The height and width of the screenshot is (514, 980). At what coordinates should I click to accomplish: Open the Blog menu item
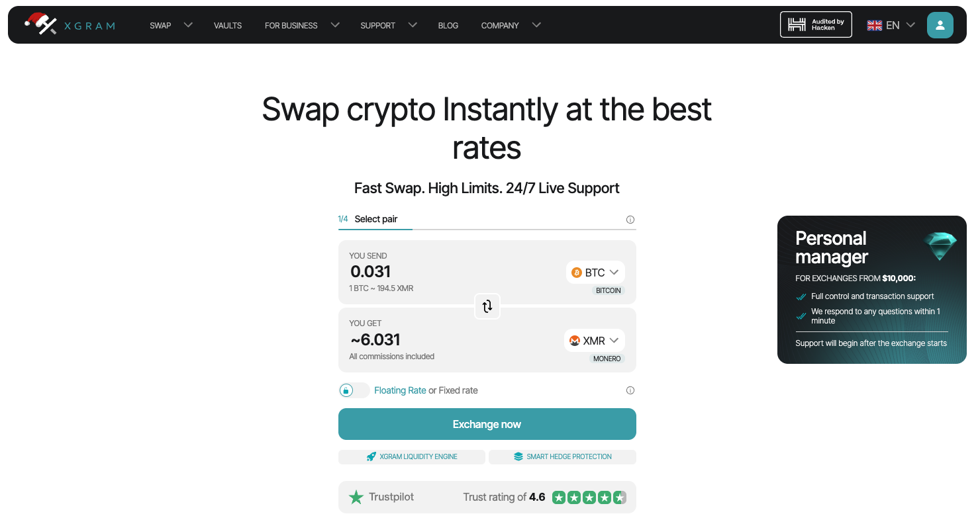point(448,25)
